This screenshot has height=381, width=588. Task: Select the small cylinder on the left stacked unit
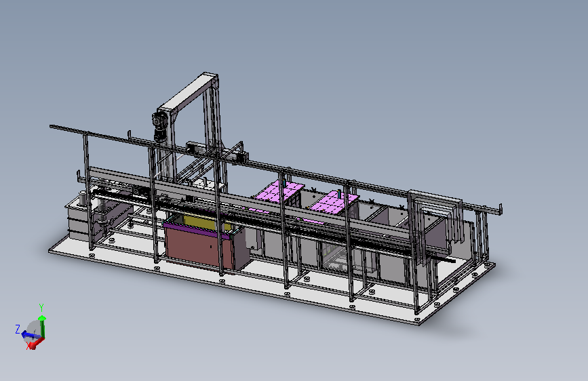tap(83, 198)
